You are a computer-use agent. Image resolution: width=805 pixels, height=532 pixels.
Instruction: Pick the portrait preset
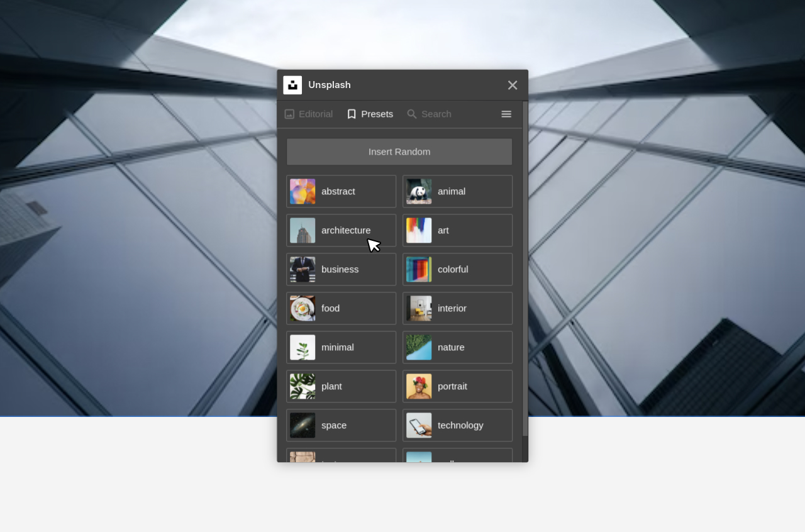click(x=457, y=386)
